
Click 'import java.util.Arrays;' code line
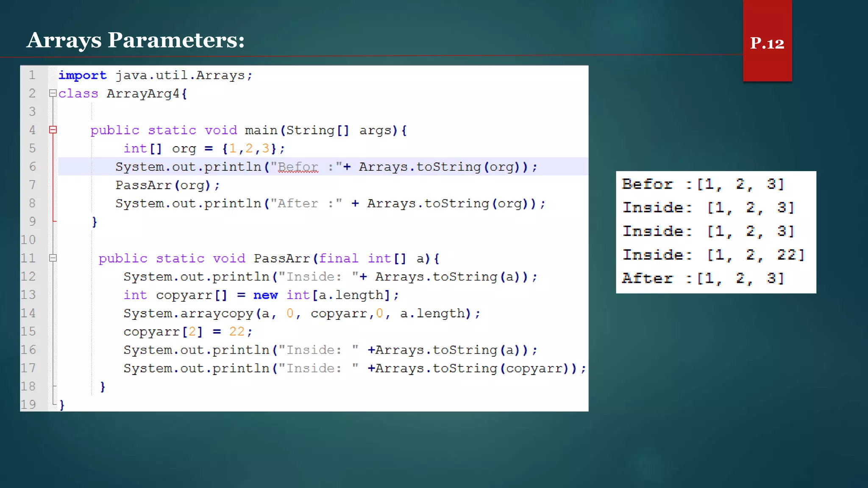(x=156, y=75)
